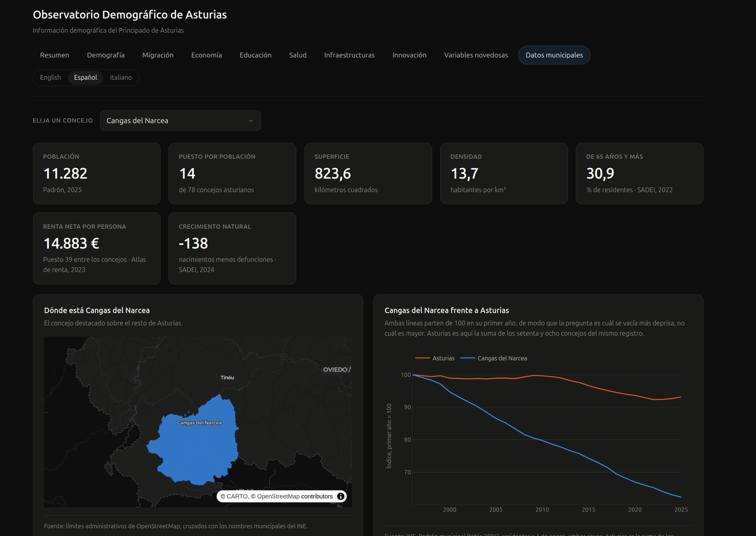Open the Variables novedosas tab
Screen dimensions: 756x536
[476, 55]
